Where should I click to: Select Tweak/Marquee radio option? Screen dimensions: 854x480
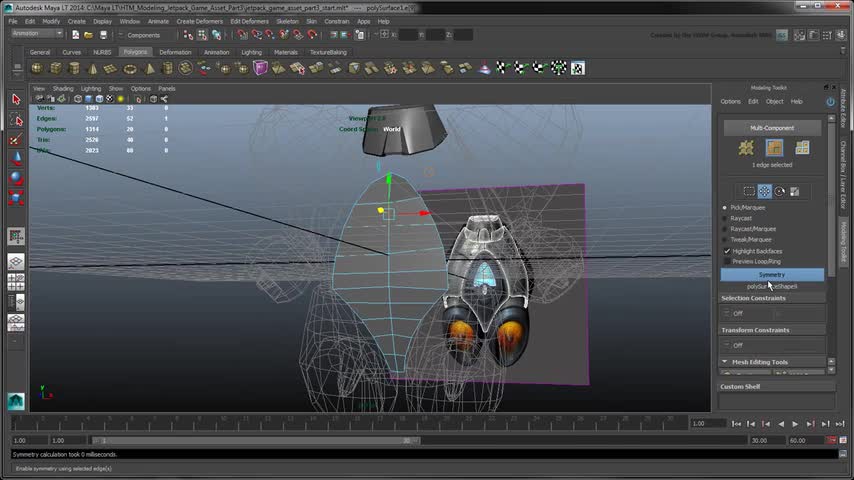pos(724,240)
